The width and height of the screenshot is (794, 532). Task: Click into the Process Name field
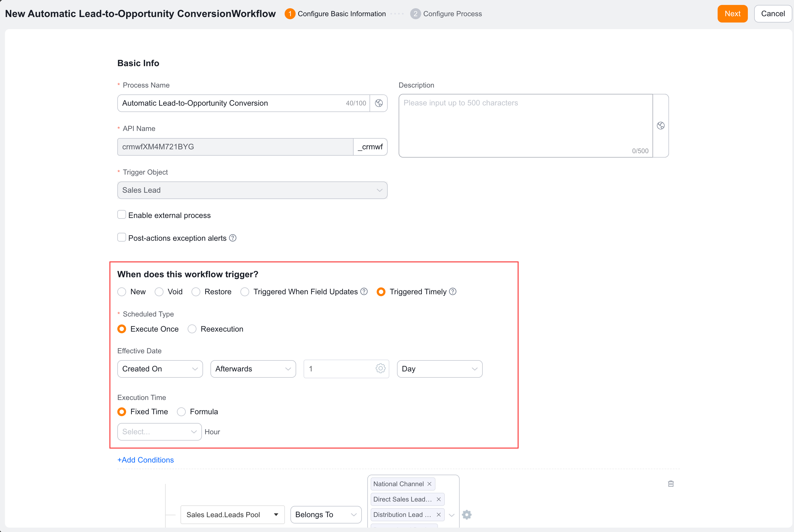tap(243, 103)
